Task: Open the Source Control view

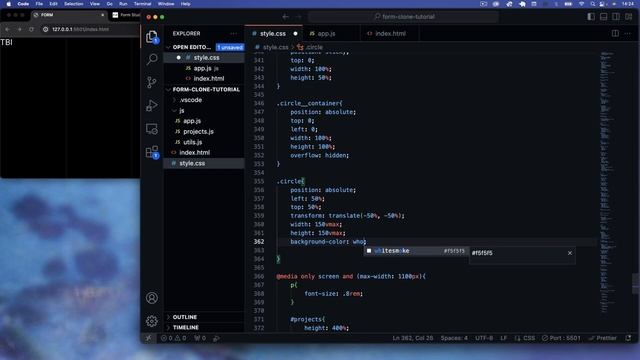Action: (x=152, y=82)
